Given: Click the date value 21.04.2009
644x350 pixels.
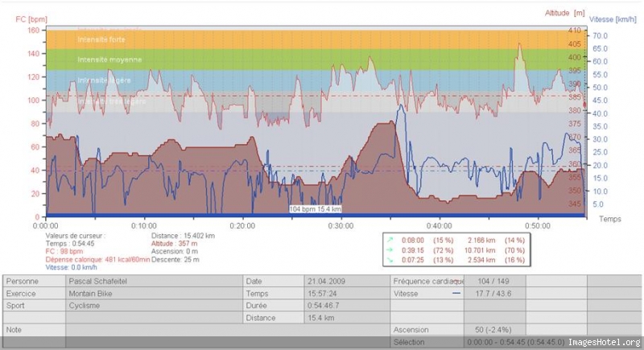Looking at the screenshot, I should point(327,282).
